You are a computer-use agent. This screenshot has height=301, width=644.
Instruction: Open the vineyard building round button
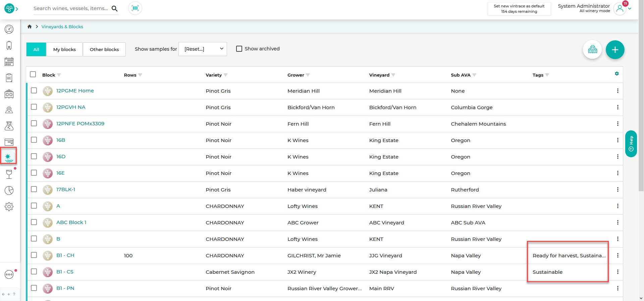pos(592,50)
